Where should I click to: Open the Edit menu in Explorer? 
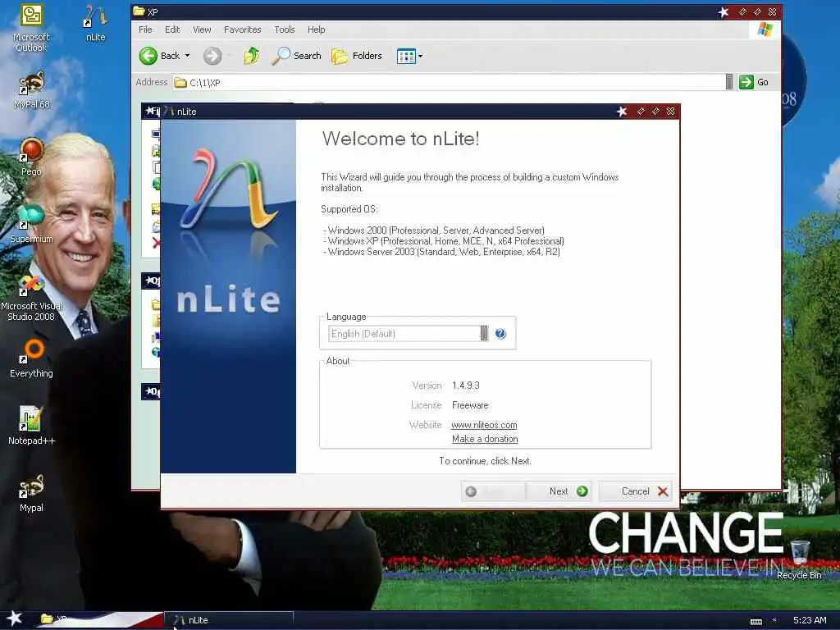pos(172,30)
